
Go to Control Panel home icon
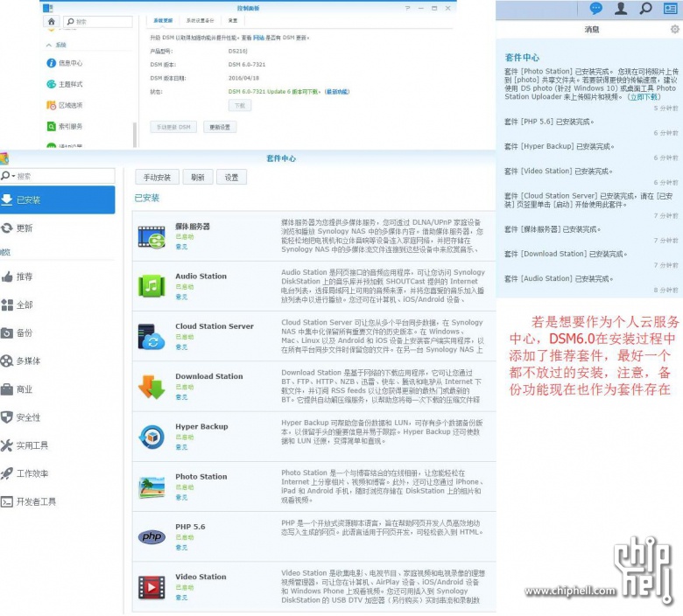point(52,21)
